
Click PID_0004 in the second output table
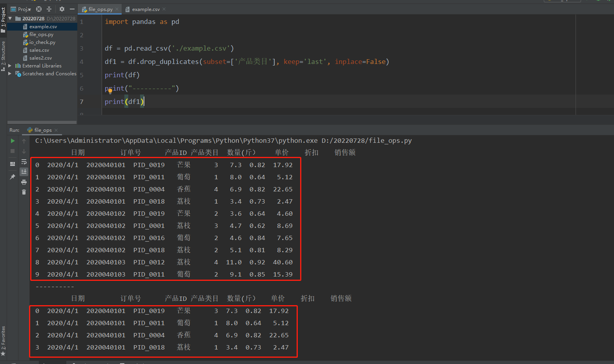pos(149,335)
